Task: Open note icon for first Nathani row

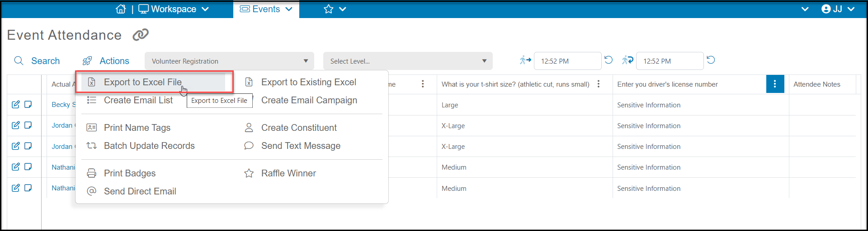Action: click(28, 166)
